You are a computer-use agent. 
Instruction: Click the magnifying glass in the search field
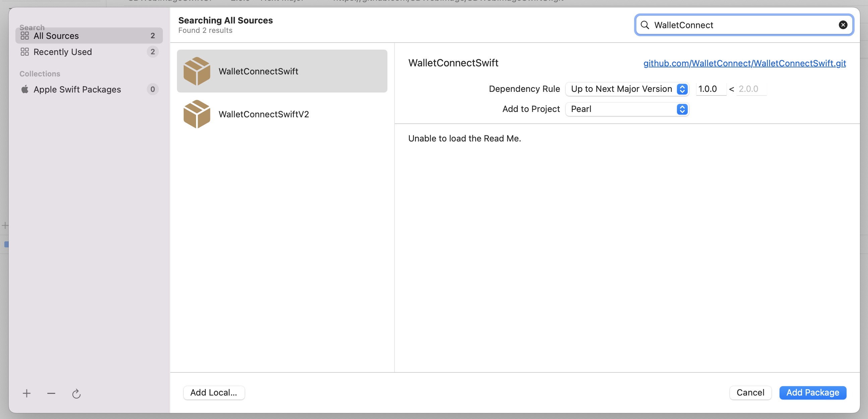(x=645, y=25)
